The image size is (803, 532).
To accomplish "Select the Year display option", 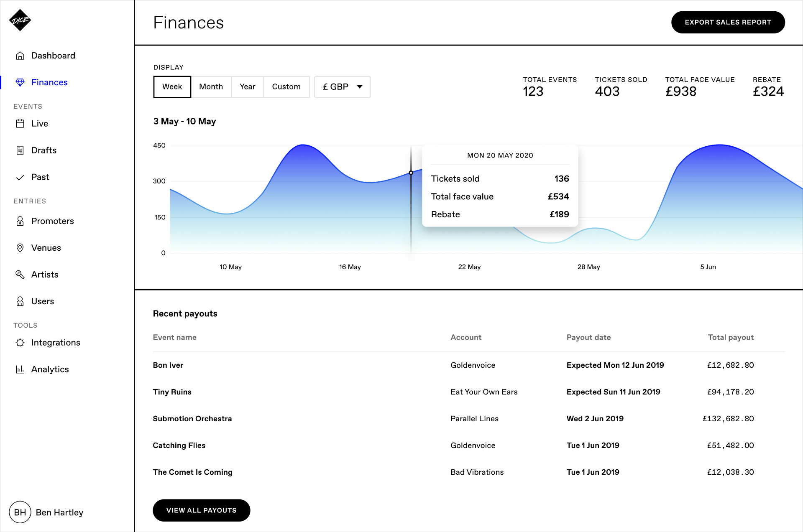I will (x=247, y=87).
